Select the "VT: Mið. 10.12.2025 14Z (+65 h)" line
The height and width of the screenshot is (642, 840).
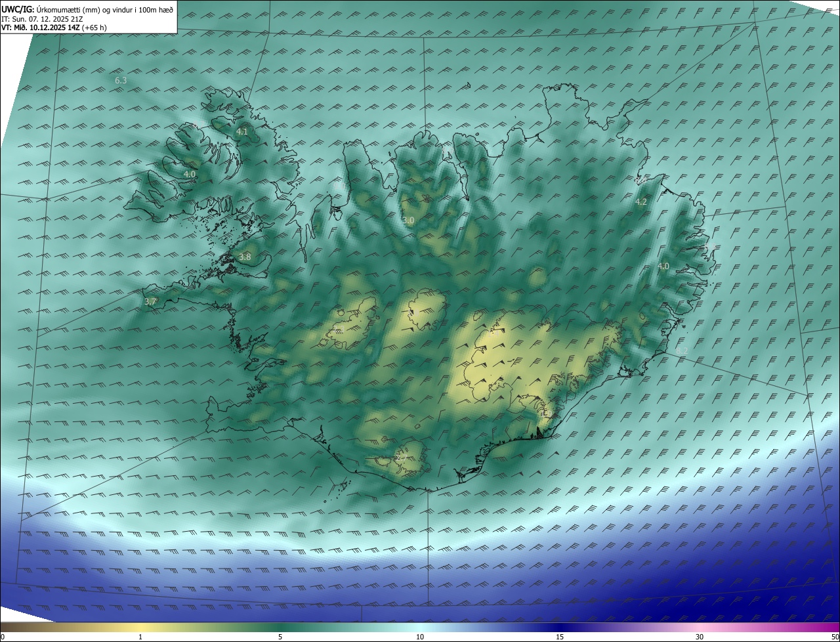click(54, 28)
